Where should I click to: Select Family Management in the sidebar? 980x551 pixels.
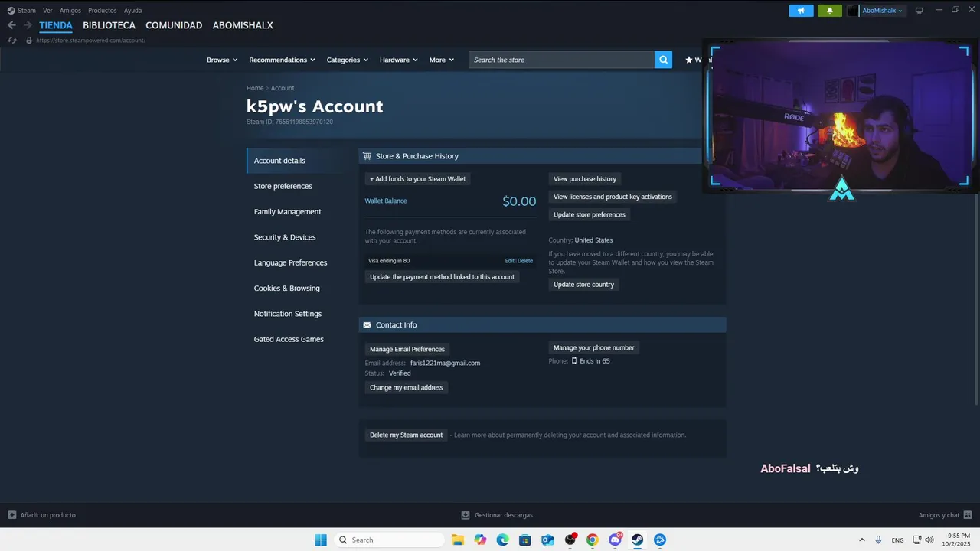coord(288,212)
